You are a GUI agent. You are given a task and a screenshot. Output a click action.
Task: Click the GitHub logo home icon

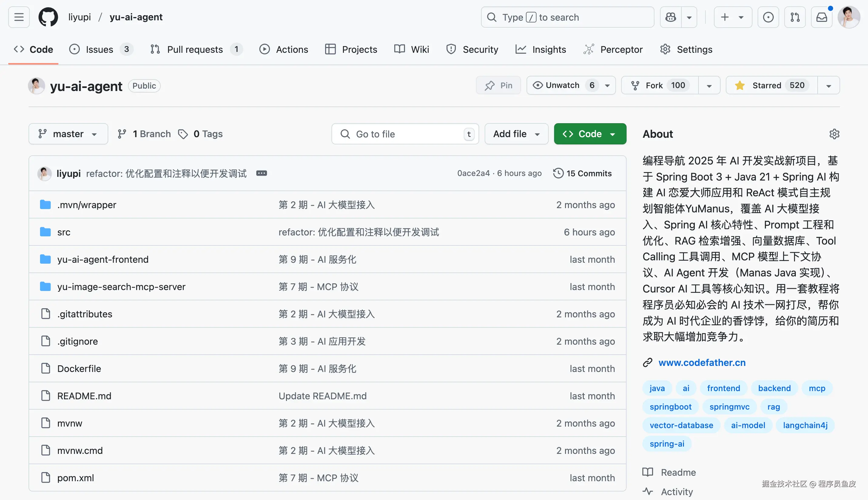pyautogui.click(x=48, y=17)
